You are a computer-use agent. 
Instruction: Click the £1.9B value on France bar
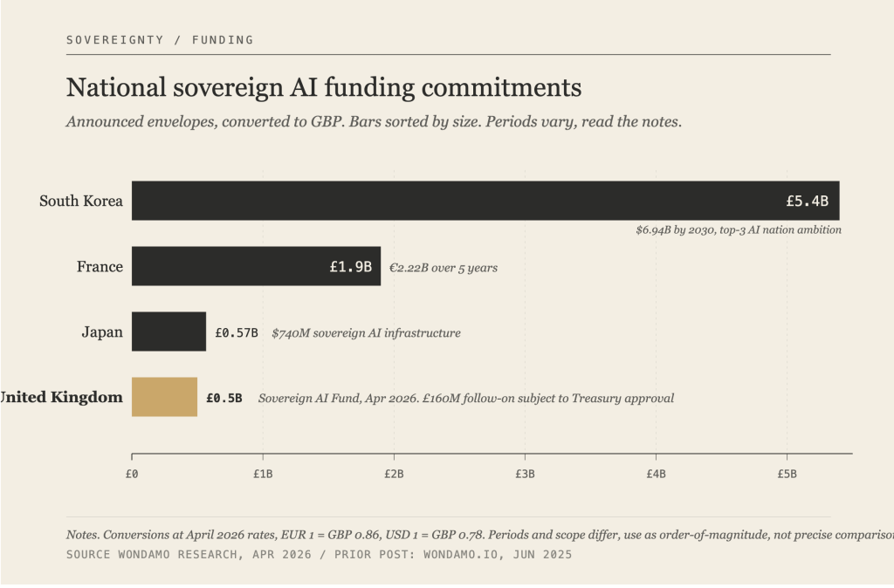pos(350,267)
